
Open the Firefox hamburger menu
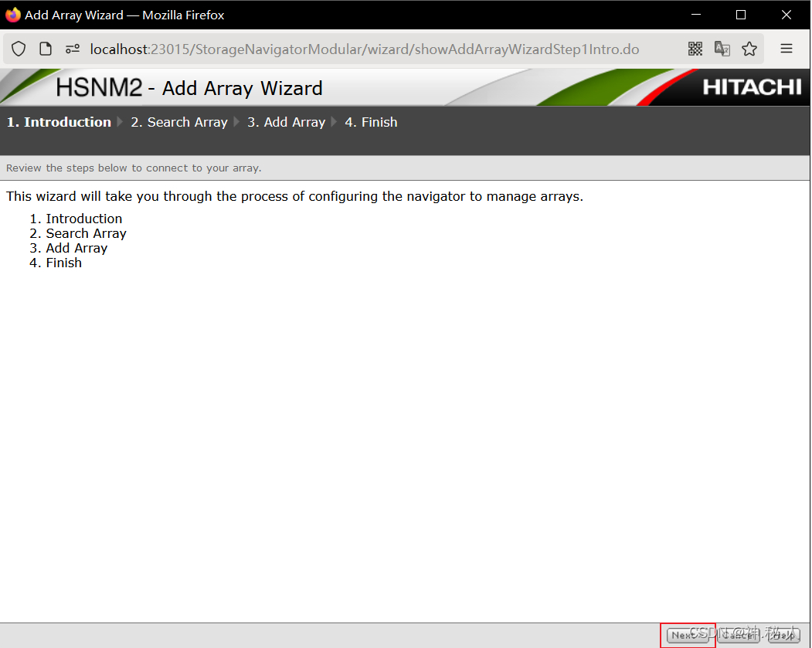(x=786, y=49)
